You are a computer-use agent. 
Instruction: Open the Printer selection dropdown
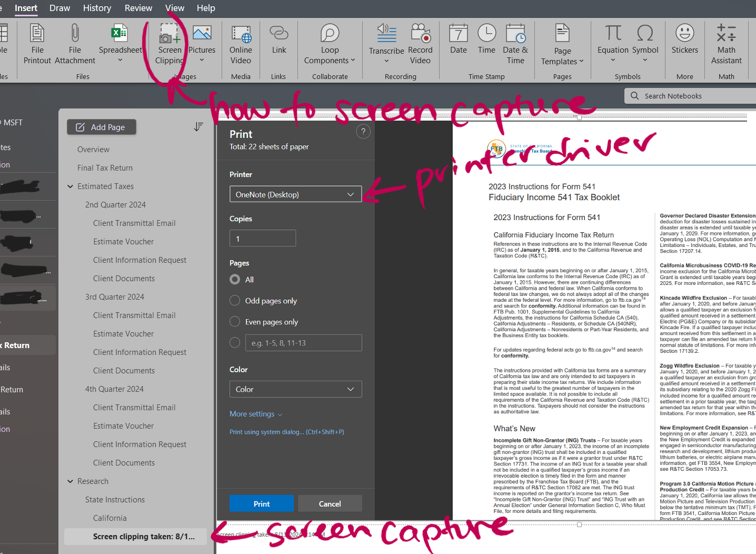click(x=295, y=194)
